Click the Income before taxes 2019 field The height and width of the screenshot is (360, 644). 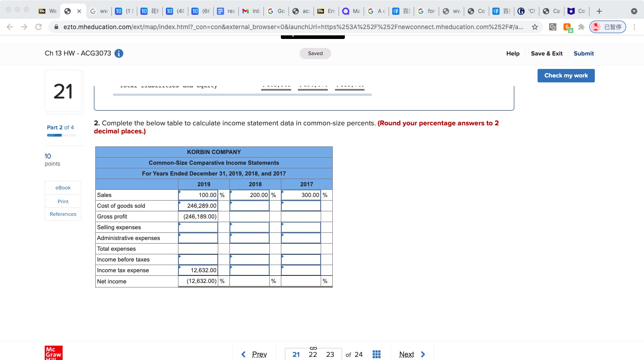coord(198,260)
